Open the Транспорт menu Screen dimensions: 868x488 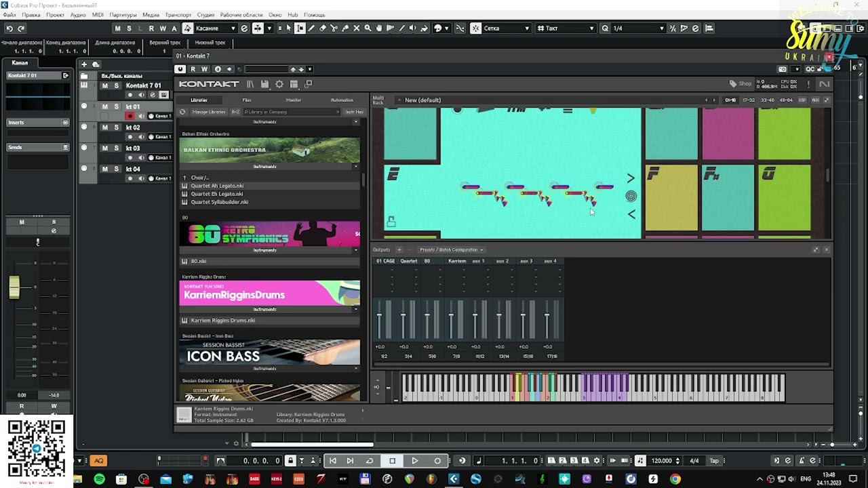click(178, 14)
